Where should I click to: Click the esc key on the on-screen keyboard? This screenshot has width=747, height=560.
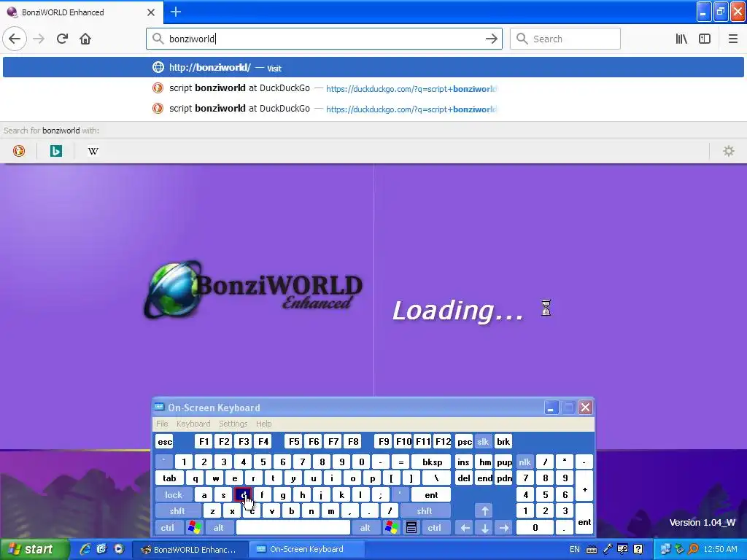(165, 442)
